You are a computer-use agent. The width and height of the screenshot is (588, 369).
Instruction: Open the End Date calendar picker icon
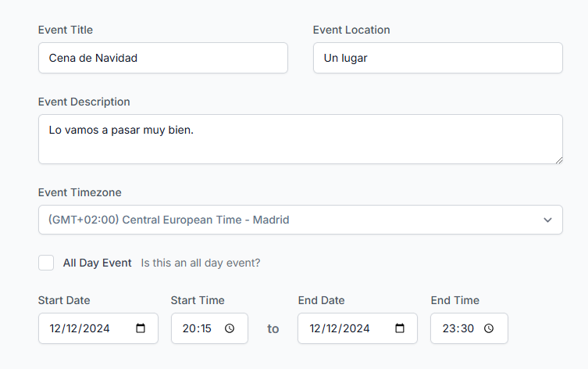tap(400, 329)
